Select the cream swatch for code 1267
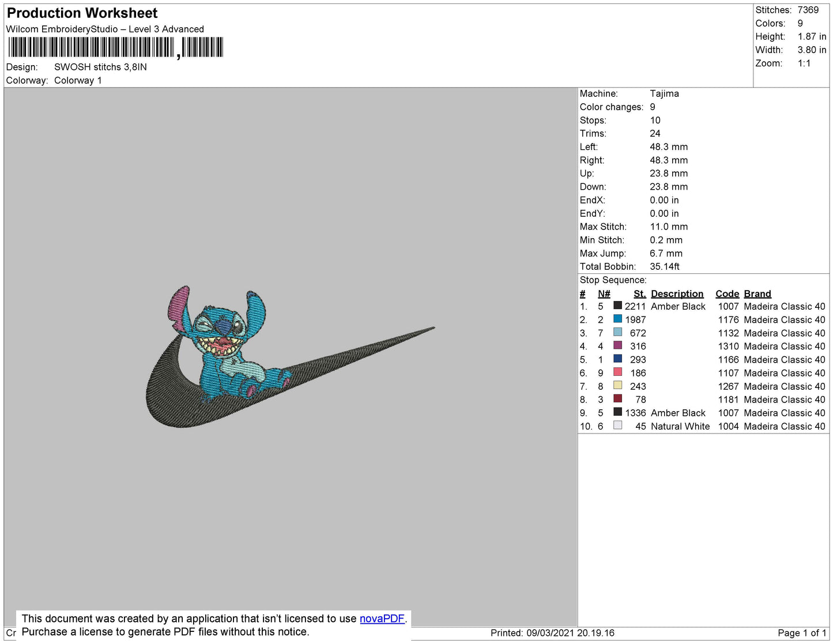 (617, 385)
